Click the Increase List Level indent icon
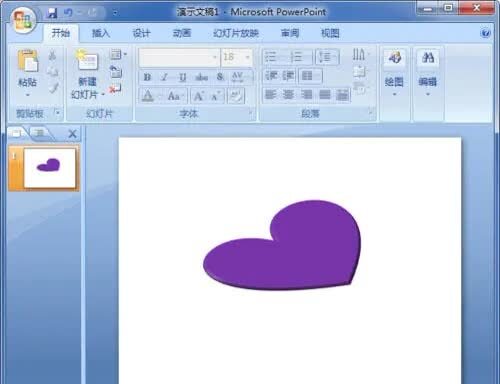 [288, 76]
